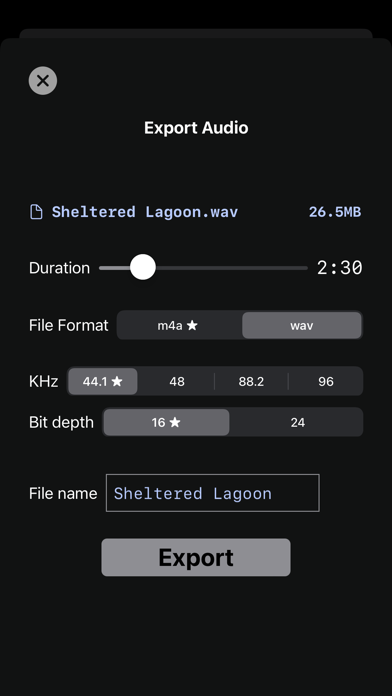Set sample rate to 44.1 KHz
This screenshot has width=392, height=696.
pos(103,381)
